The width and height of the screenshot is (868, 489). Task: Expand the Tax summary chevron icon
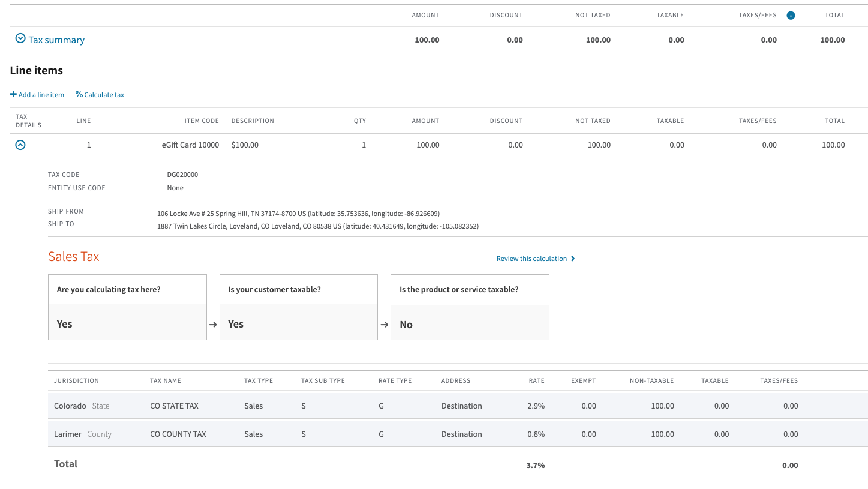coord(20,39)
